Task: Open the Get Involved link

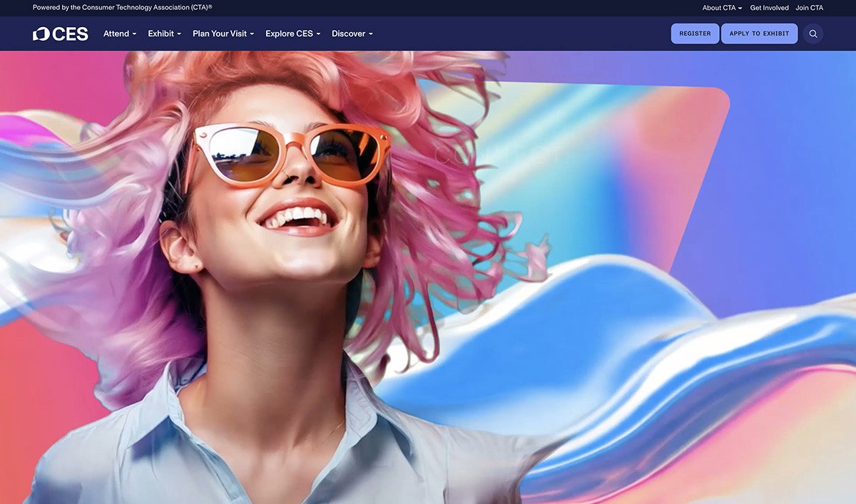Action: tap(769, 8)
